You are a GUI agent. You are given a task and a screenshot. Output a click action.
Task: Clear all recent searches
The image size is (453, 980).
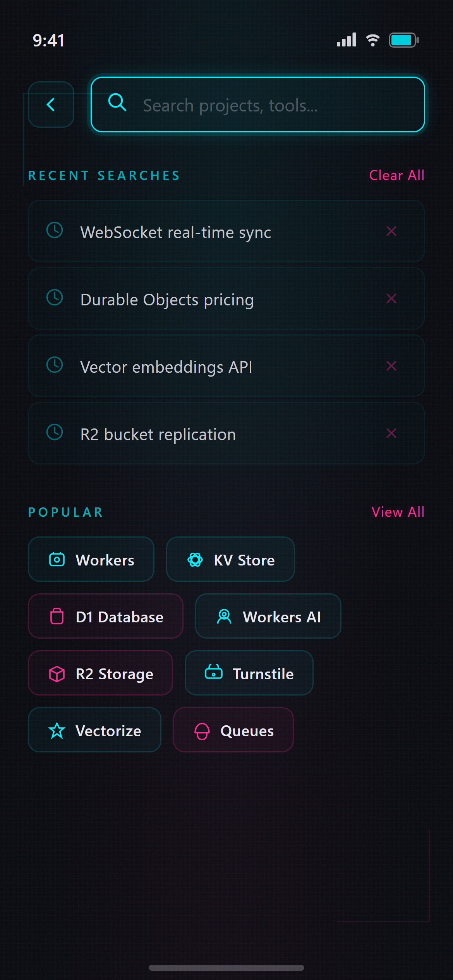point(397,175)
